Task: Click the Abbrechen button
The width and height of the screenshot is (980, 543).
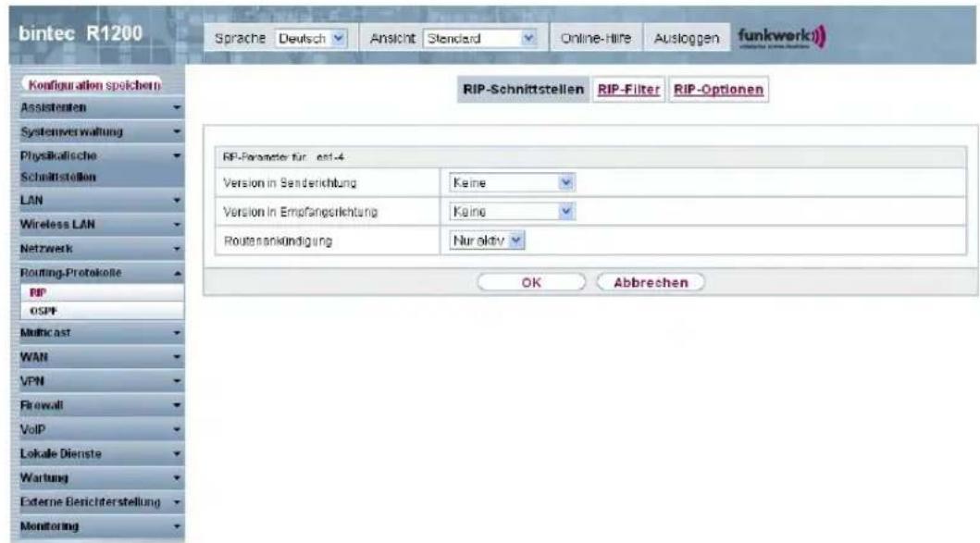Action: click(651, 282)
